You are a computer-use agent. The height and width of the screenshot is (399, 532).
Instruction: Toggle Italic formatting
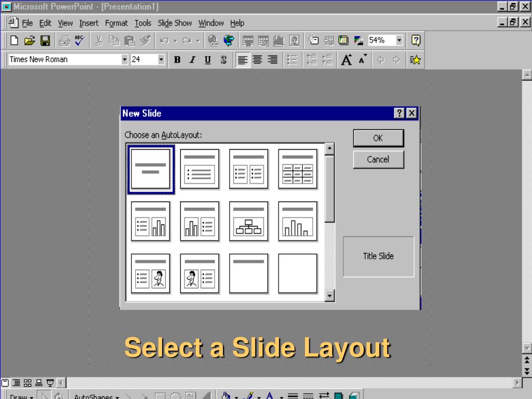(x=192, y=60)
